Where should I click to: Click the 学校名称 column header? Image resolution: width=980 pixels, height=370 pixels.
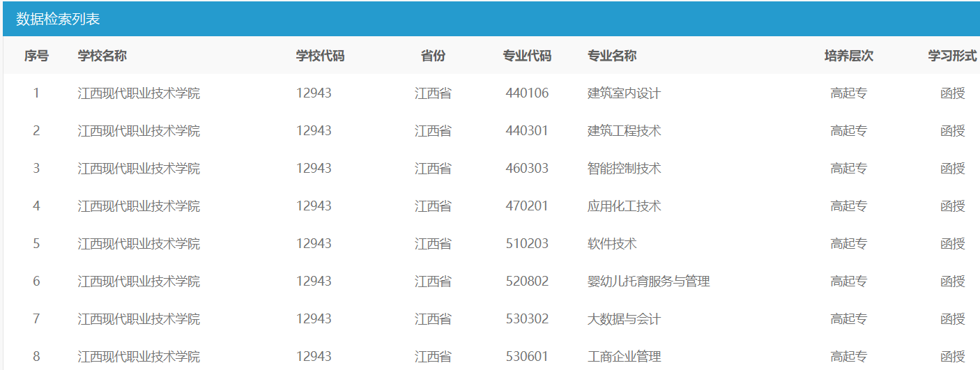(102, 56)
